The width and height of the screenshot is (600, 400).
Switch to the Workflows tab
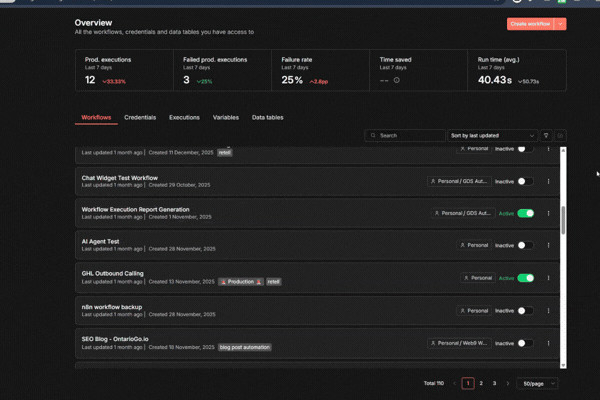96,118
